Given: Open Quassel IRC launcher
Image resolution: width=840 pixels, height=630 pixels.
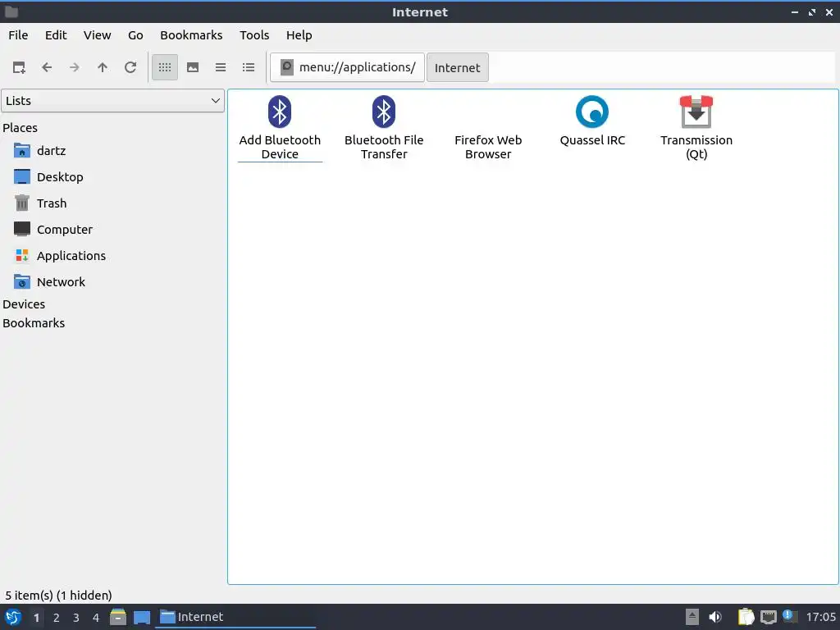Looking at the screenshot, I should tap(592, 121).
